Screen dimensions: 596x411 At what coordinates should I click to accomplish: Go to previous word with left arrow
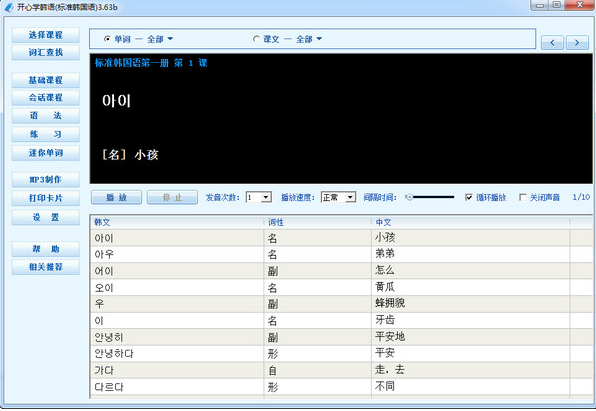[552, 42]
